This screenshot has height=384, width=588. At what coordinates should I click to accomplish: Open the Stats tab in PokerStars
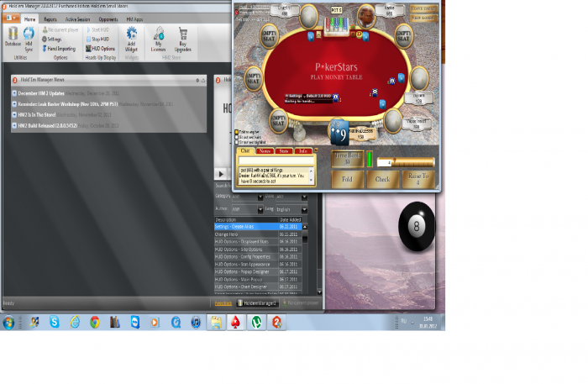point(284,150)
